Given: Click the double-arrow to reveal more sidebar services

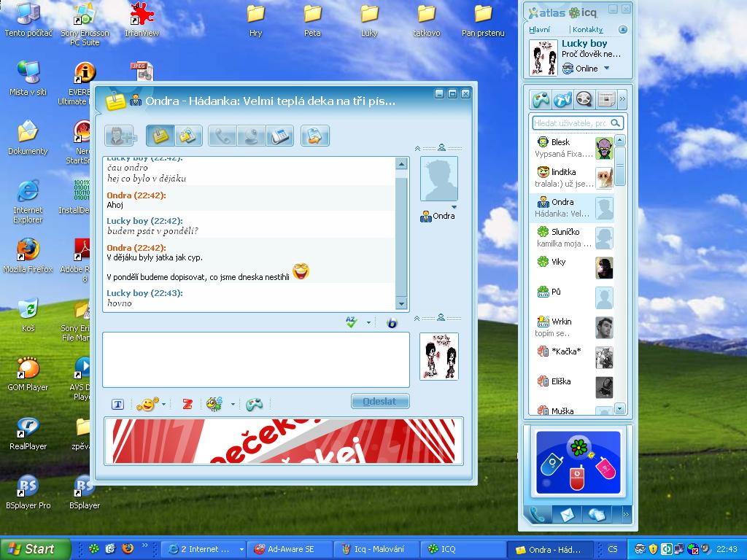Looking at the screenshot, I should coord(623,98).
